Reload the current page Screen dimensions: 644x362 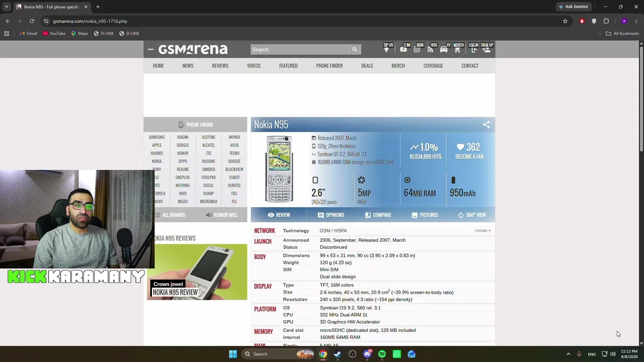(x=32, y=21)
